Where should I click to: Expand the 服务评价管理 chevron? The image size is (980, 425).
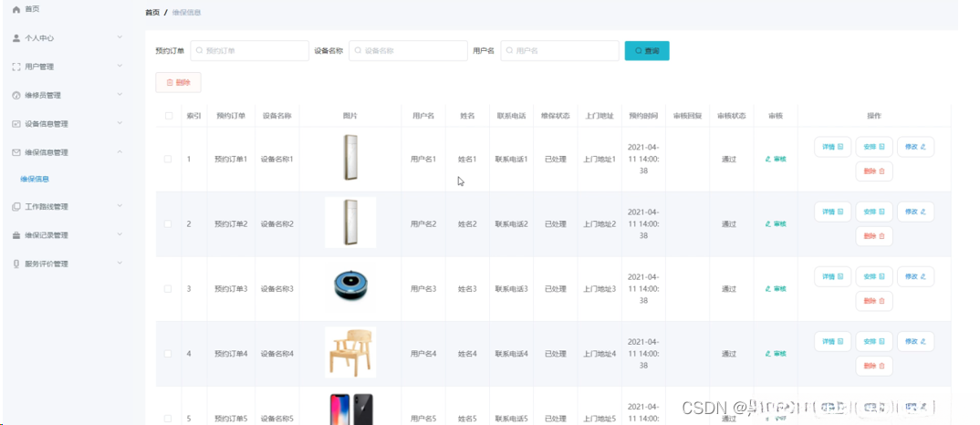point(120,264)
